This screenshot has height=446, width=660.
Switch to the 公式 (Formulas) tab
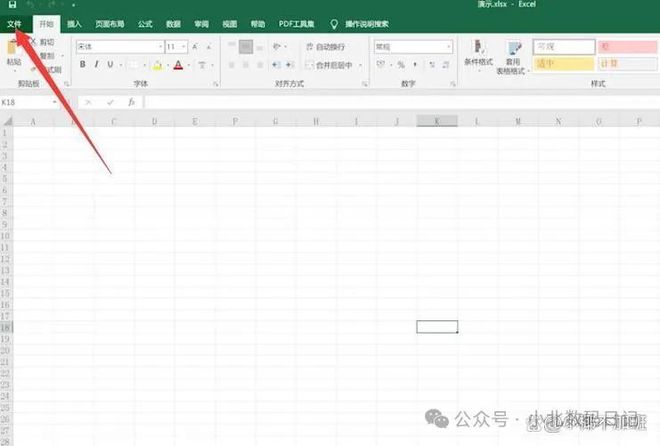pyautogui.click(x=145, y=24)
